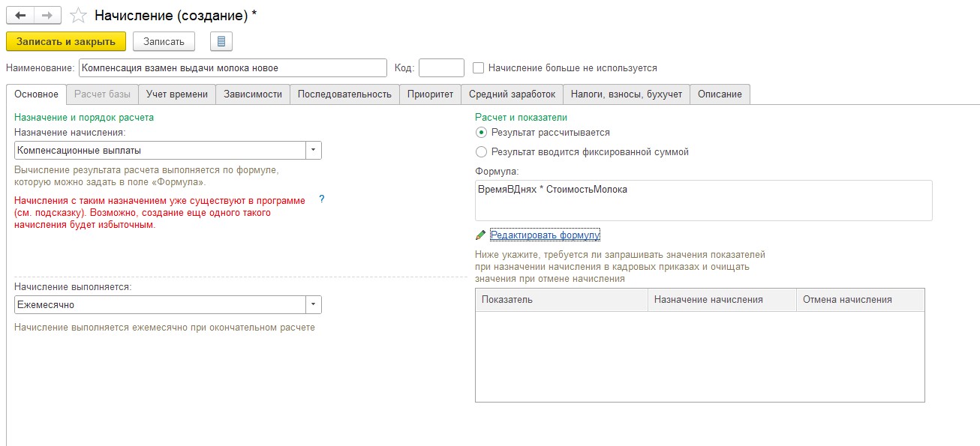The width and height of the screenshot is (980, 446).
Task: Select "Результат рассчитывается" radio button
Action: (x=481, y=133)
